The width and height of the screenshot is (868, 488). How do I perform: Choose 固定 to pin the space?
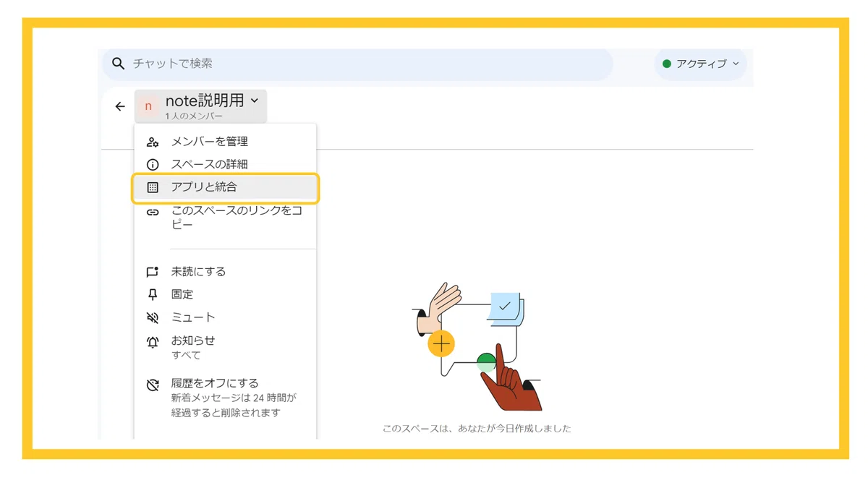click(225, 294)
